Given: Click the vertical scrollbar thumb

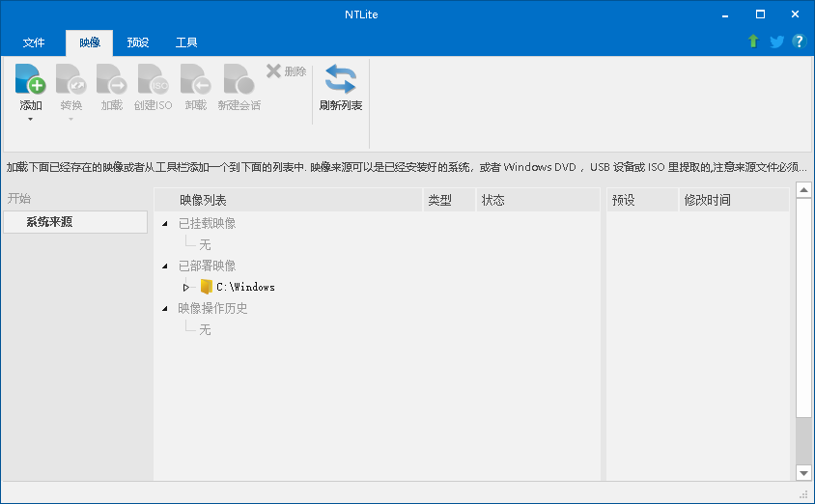Looking at the screenshot, I should point(803,307).
